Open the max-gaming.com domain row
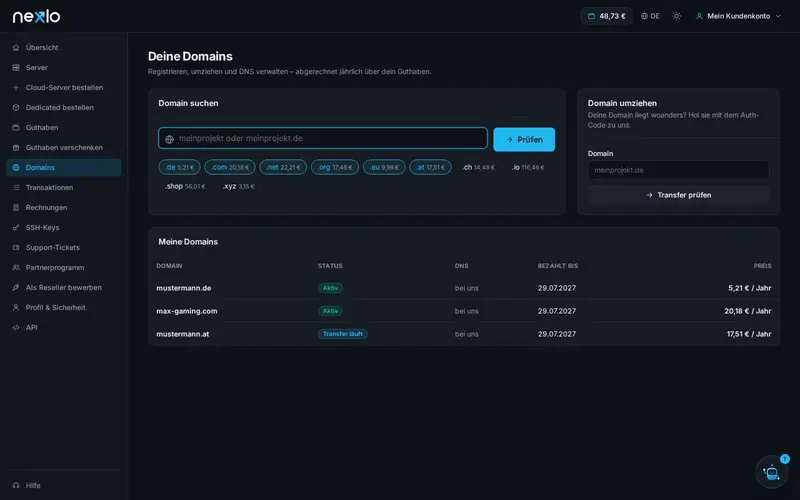This screenshot has width=800, height=500. tap(464, 311)
